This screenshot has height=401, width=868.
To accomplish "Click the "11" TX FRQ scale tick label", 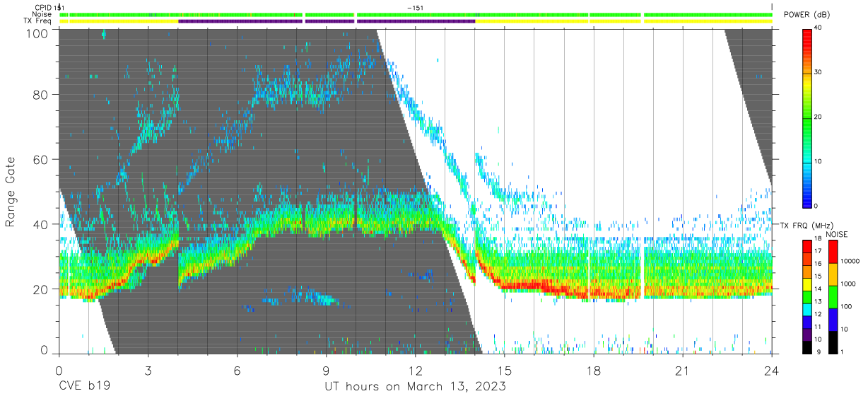I will (x=819, y=327).
